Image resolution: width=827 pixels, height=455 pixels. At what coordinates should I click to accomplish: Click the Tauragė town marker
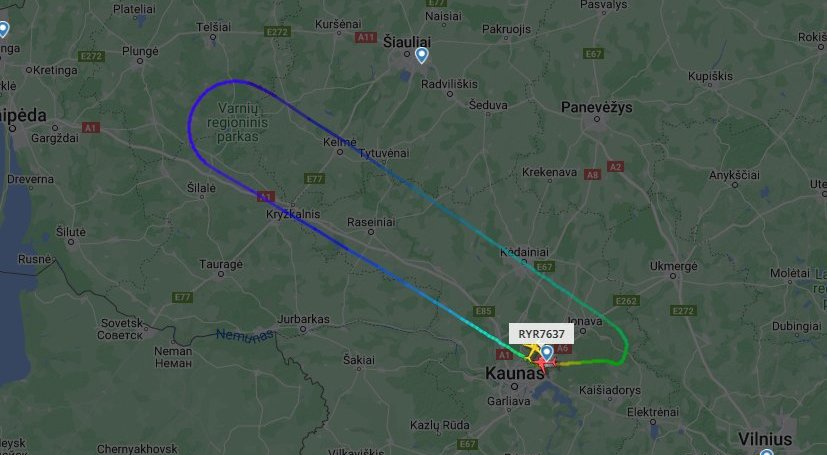pos(220,274)
